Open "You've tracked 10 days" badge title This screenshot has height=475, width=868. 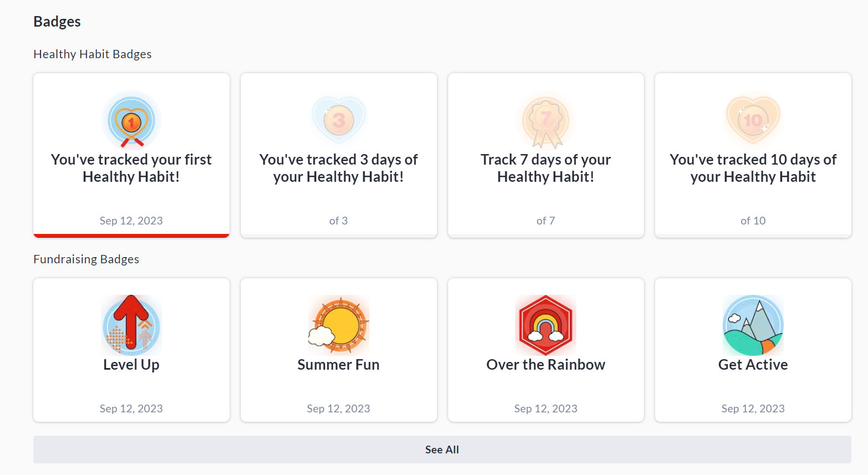(753, 168)
